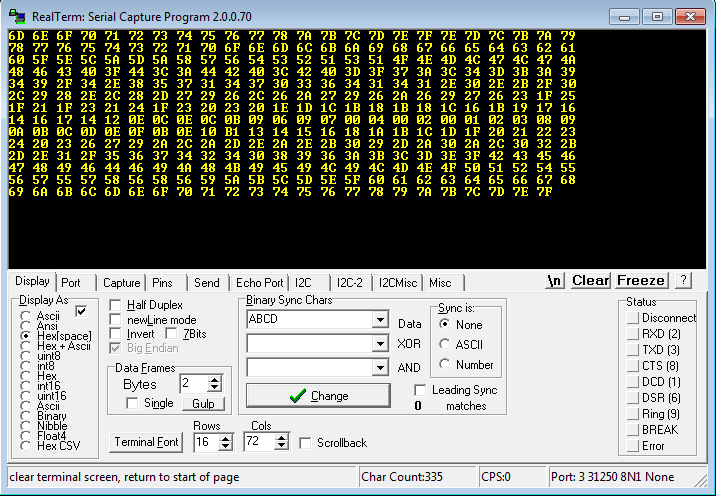
Task: Click the BREAK status indicator
Action: click(x=632, y=430)
